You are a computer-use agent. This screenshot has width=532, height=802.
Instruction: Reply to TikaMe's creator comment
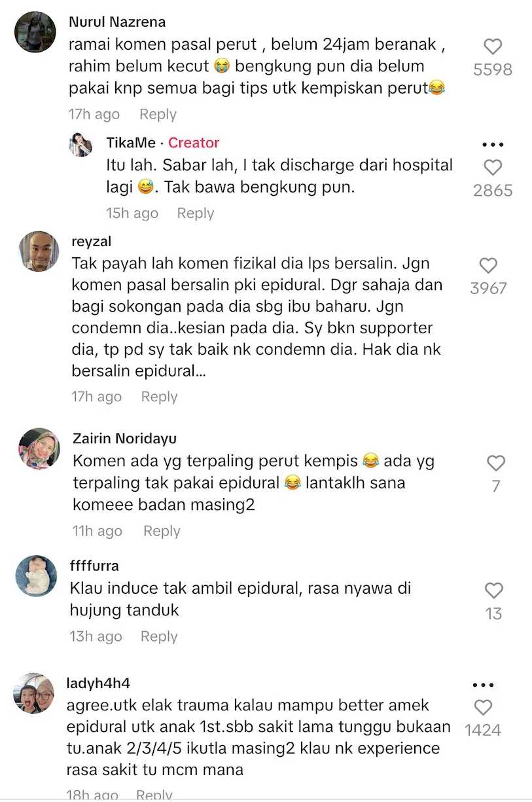(x=196, y=213)
